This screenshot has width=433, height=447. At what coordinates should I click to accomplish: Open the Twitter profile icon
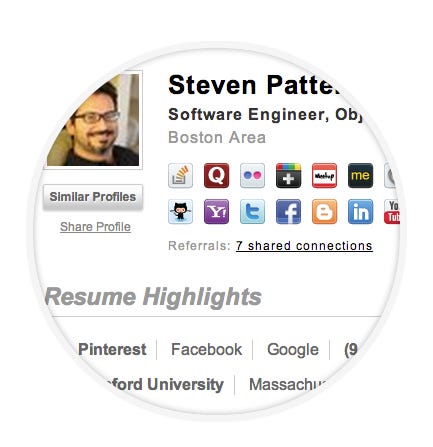tap(252, 211)
